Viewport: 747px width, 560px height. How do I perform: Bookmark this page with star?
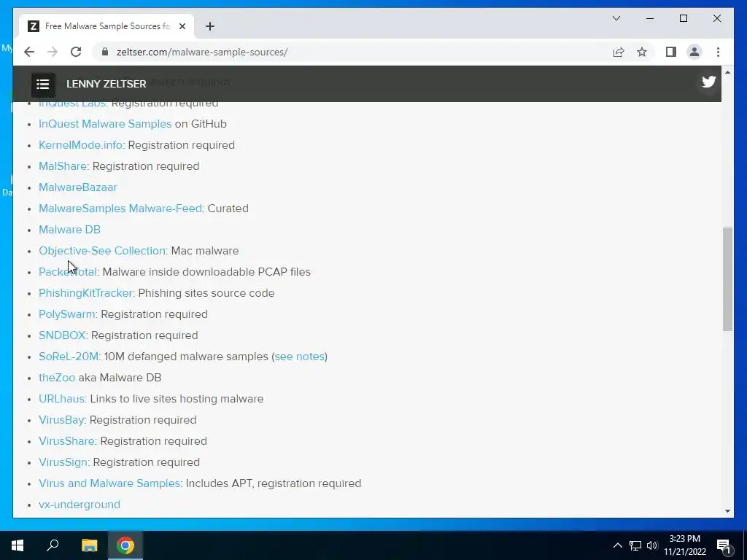pyautogui.click(x=642, y=52)
